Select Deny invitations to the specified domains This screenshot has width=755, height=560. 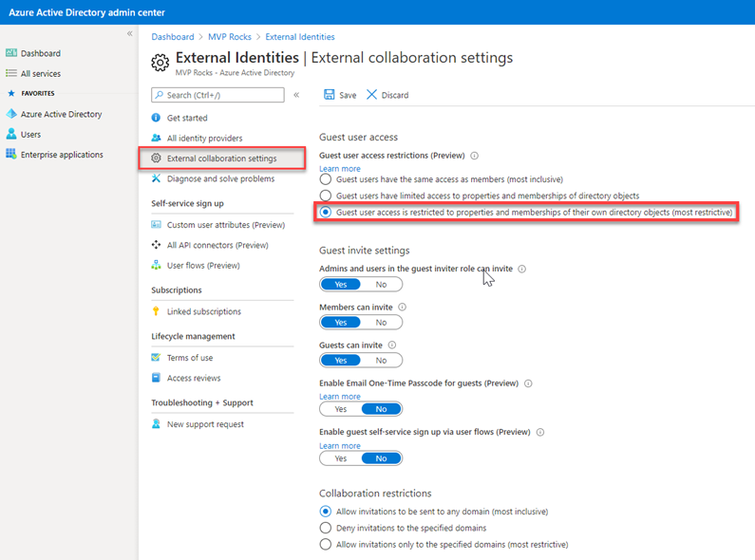click(x=327, y=528)
